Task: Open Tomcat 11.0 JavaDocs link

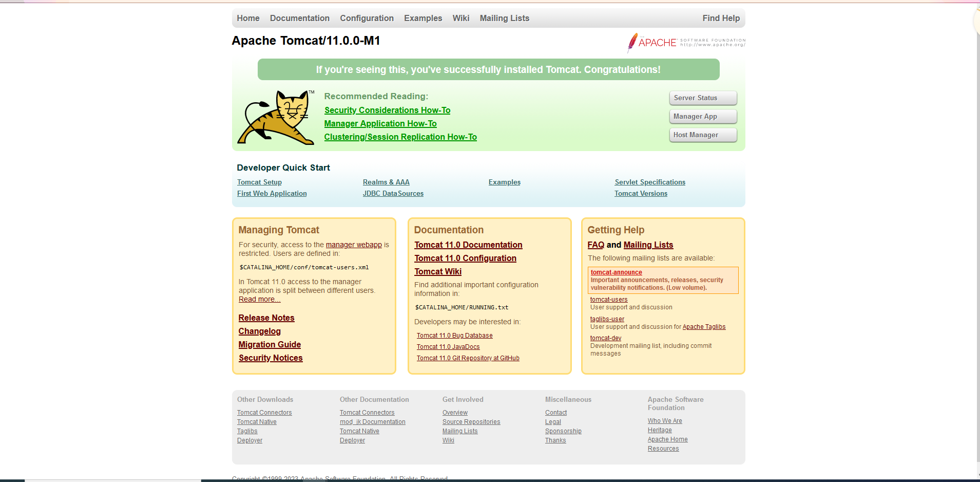Action: click(x=448, y=347)
